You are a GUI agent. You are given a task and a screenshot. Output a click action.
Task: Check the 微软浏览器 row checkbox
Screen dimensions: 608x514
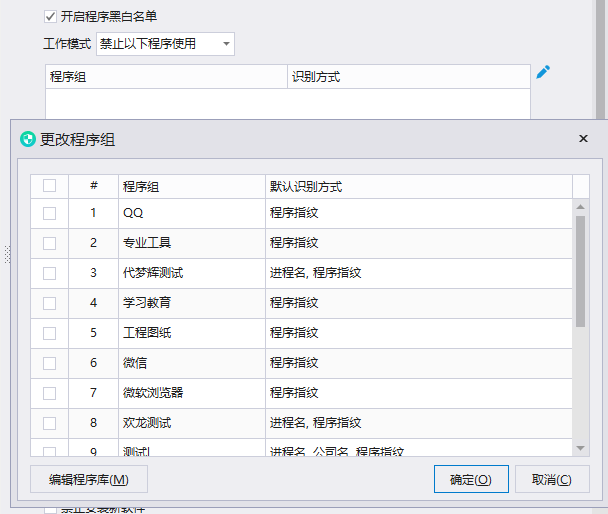point(49,393)
